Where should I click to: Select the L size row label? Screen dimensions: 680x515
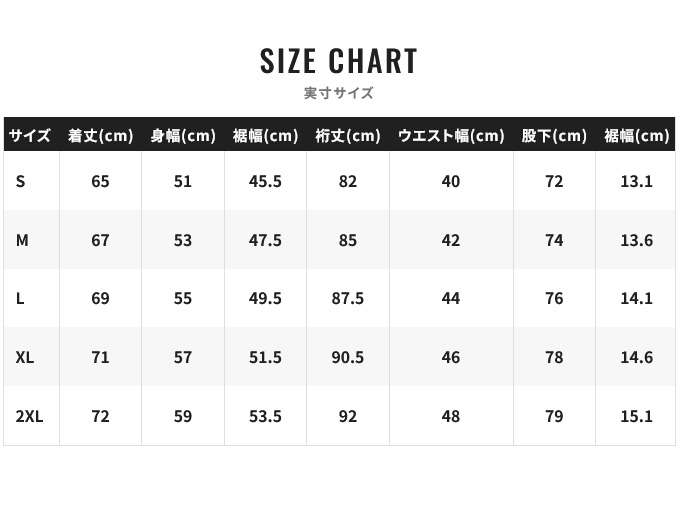[21, 298]
